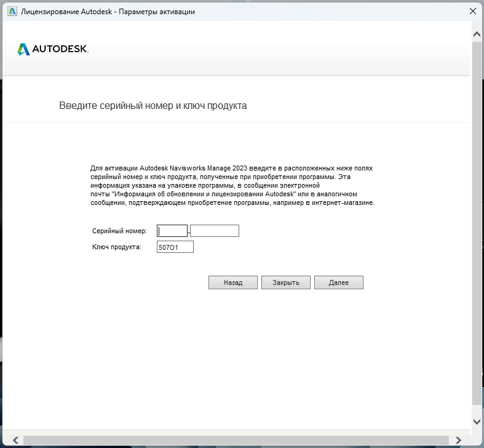The image size is (484, 448).
Task: Click the Серийный номер label
Action: (119, 231)
